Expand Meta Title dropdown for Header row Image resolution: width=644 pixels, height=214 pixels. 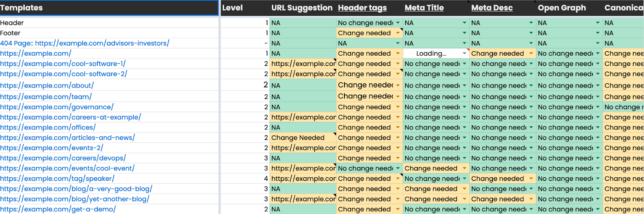click(x=464, y=23)
